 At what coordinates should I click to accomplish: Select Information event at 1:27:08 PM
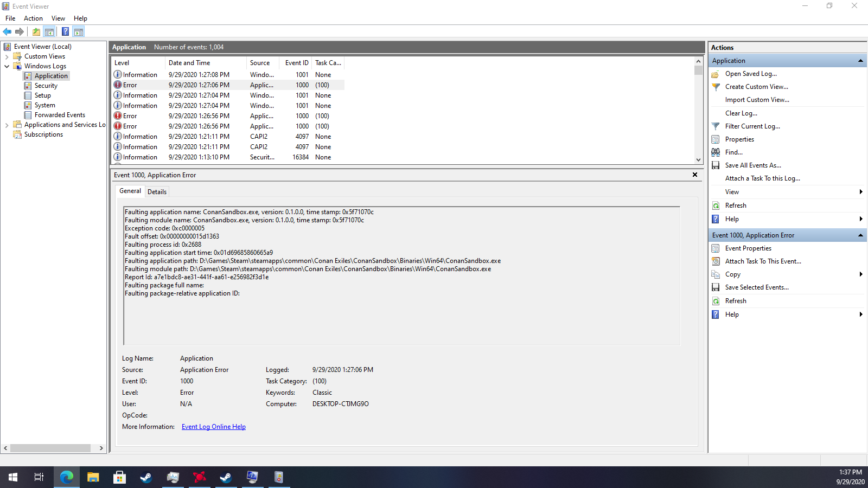(x=228, y=75)
